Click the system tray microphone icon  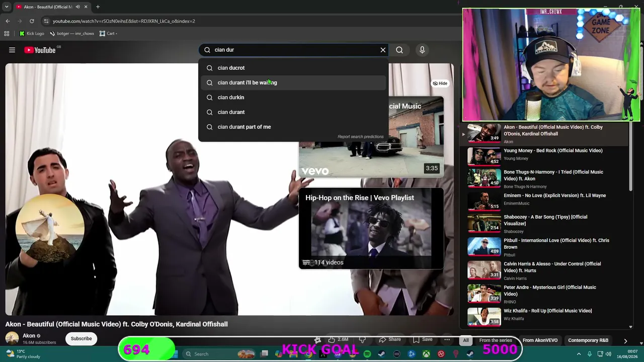590,354
